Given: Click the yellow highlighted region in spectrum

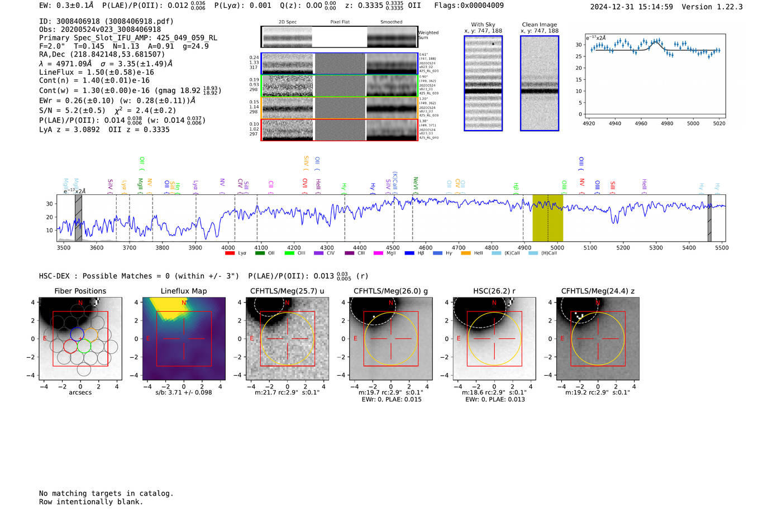Looking at the screenshot, I should coord(547,218).
